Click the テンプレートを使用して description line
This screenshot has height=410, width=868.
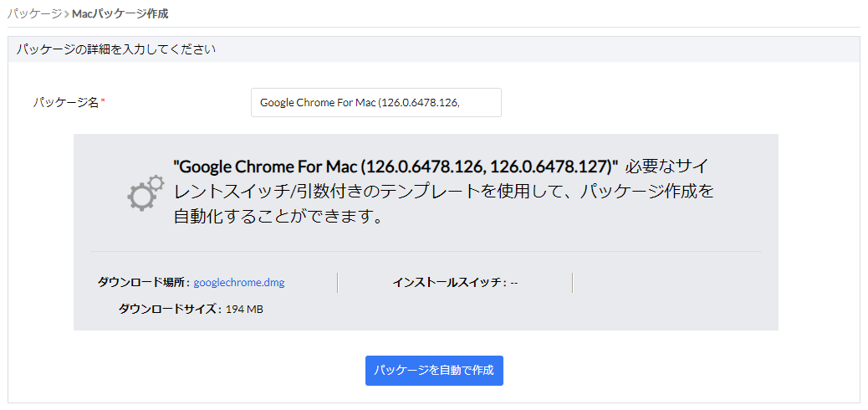tap(443, 191)
